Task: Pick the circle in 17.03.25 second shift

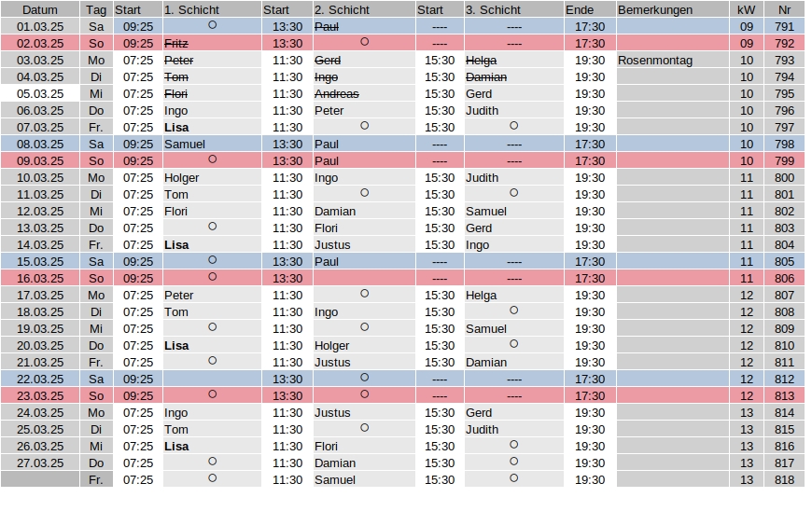Action: (365, 293)
